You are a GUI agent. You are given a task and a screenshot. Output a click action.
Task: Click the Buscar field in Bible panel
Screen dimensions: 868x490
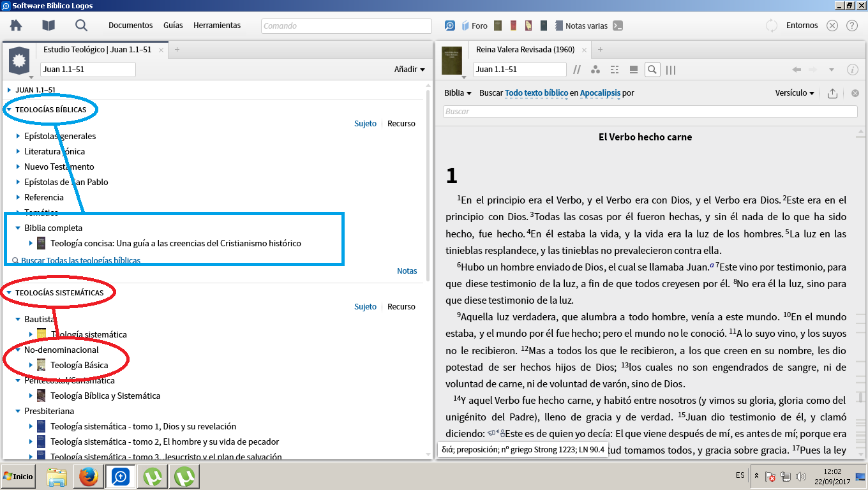(650, 112)
